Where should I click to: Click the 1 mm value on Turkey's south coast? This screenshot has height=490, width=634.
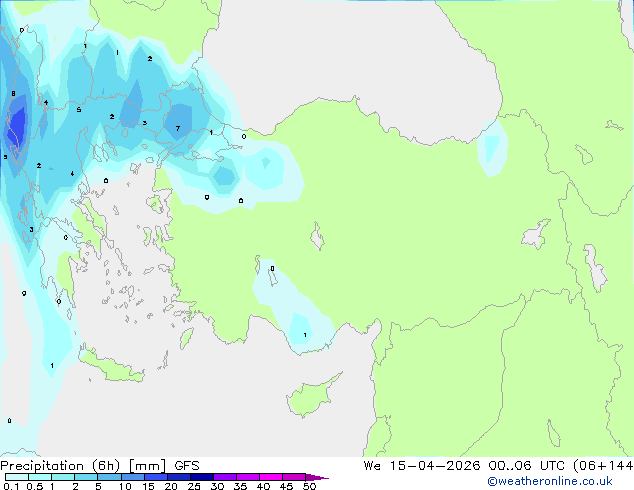(x=305, y=335)
